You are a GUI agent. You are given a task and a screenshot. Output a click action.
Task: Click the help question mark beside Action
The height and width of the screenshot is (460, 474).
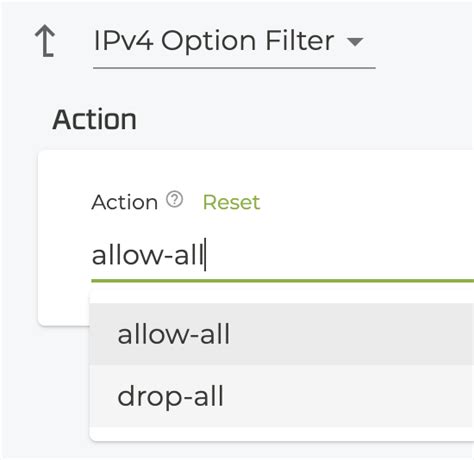tap(175, 200)
